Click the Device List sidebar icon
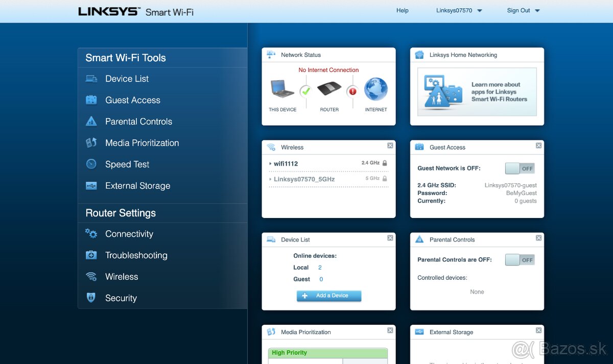 [x=91, y=79]
